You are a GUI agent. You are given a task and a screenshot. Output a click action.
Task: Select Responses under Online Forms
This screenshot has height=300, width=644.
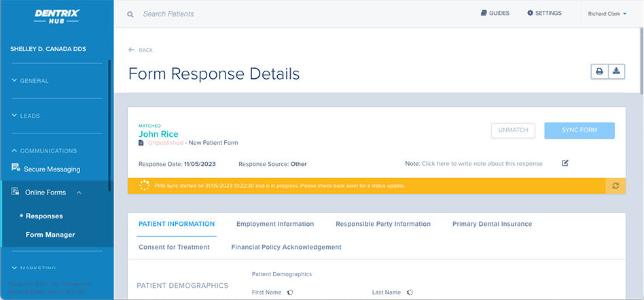[44, 216]
